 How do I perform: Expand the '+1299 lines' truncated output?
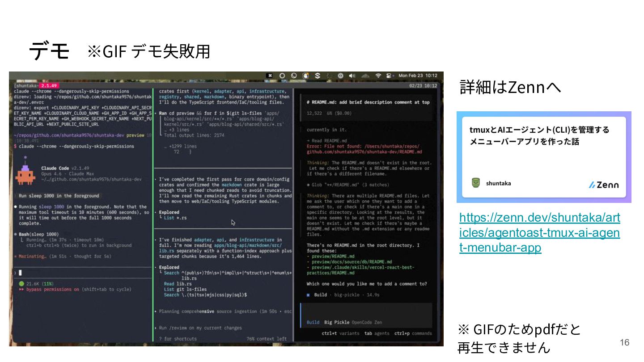(x=180, y=146)
